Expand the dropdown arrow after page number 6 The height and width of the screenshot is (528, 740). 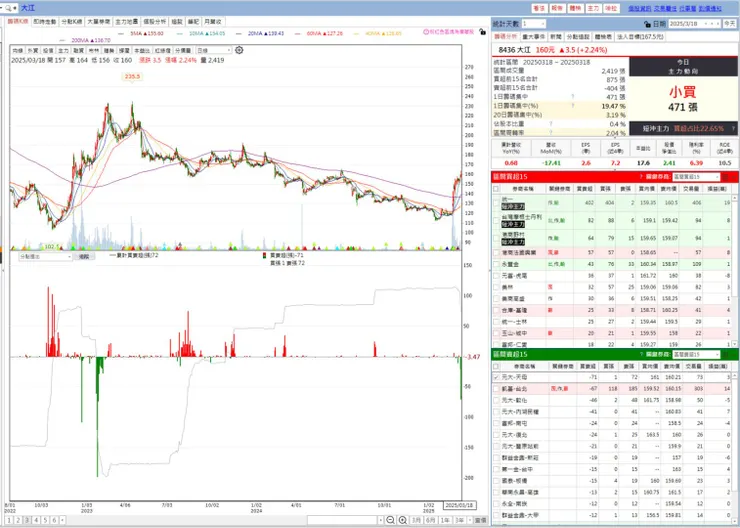63,520
